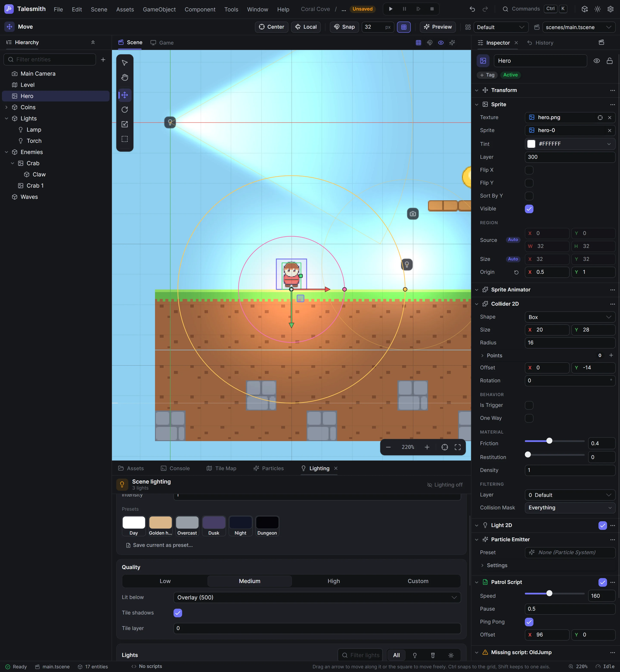Select High lighting quality

pyautogui.click(x=333, y=581)
